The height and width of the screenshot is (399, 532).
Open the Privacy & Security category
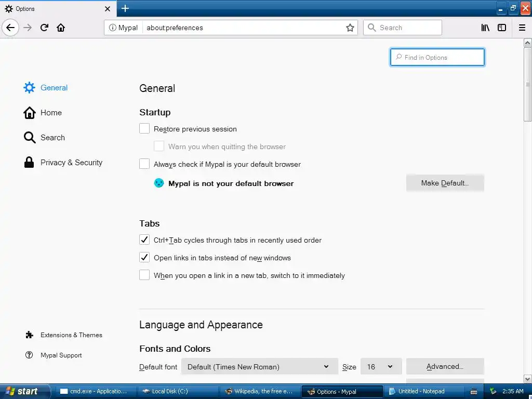click(63, 163)
